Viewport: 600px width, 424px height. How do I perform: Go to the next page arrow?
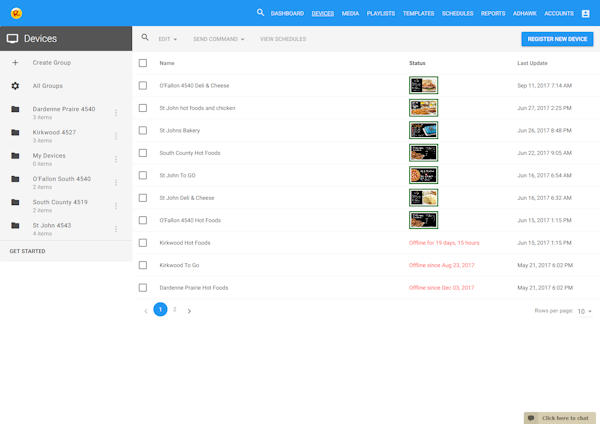tap(189, 311)
